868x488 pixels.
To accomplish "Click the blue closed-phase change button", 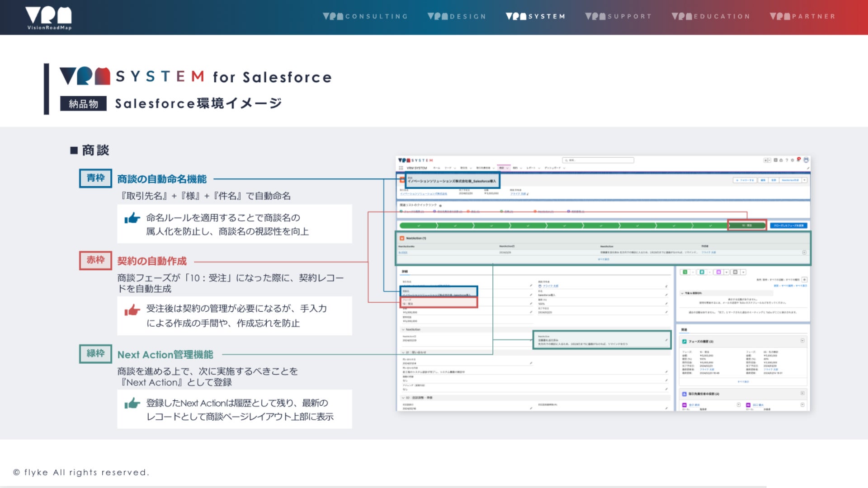I will (x=788, y=225).
